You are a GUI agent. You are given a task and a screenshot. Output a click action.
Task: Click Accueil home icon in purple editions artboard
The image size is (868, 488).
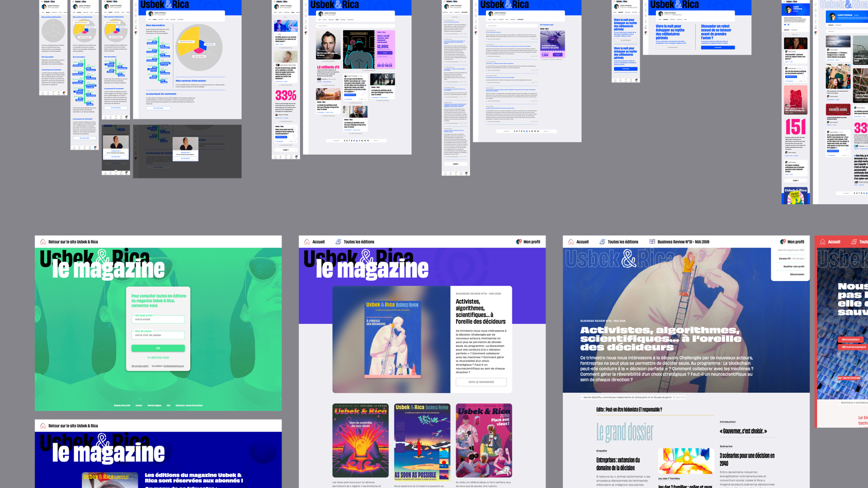307,242
